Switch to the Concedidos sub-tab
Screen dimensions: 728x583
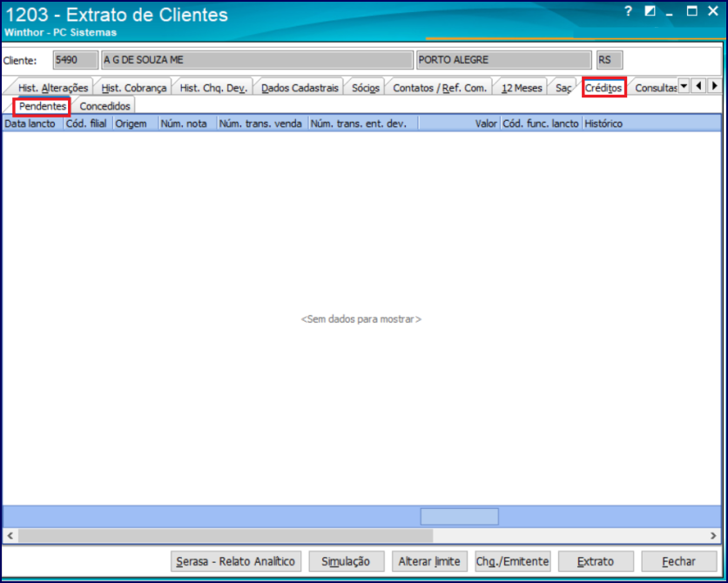104,106
